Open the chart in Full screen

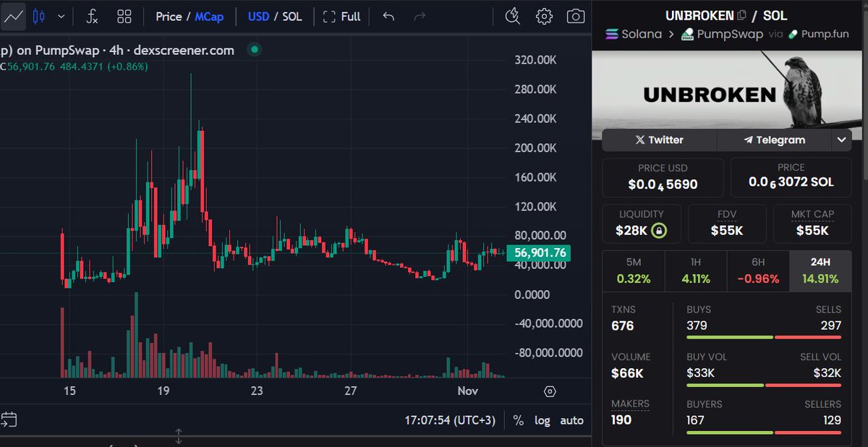point(341,16)
